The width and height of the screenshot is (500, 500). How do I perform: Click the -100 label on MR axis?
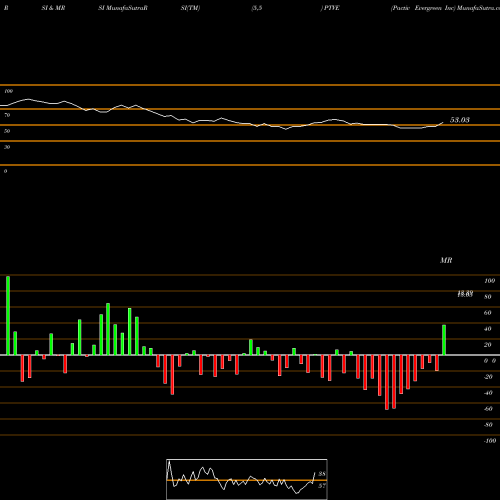490,441
